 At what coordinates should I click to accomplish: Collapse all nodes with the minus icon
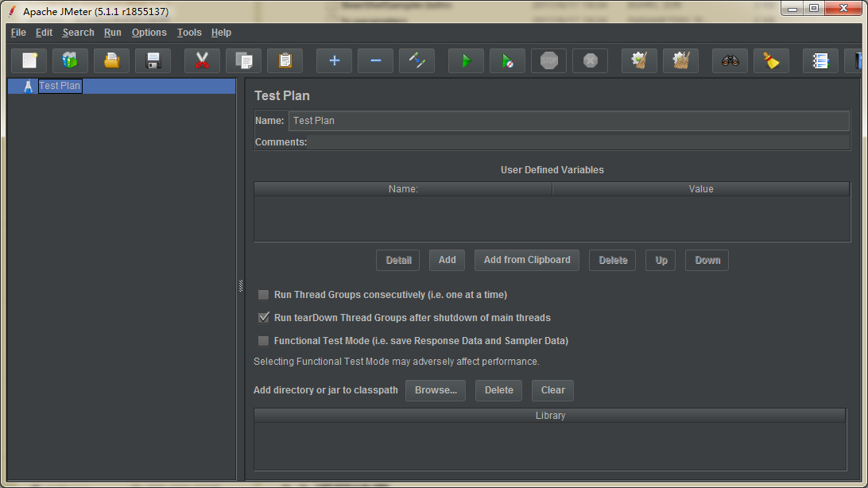tap(375, 60)
